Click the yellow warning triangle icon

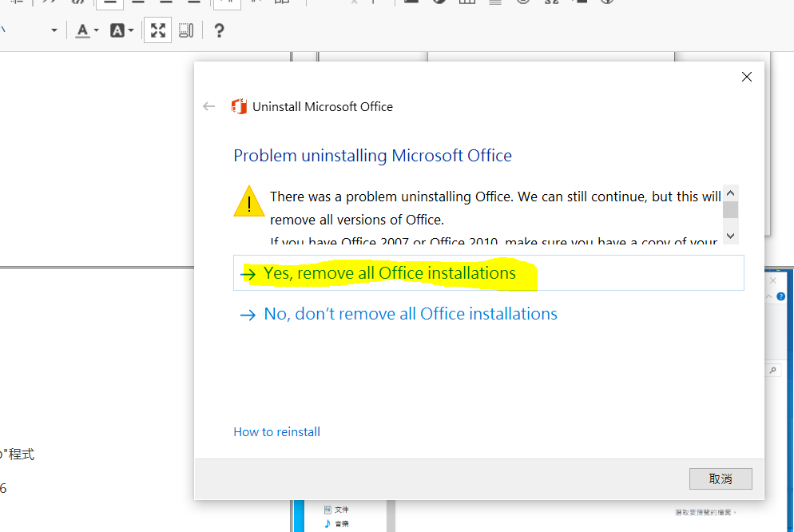click(x=248, y=201)
